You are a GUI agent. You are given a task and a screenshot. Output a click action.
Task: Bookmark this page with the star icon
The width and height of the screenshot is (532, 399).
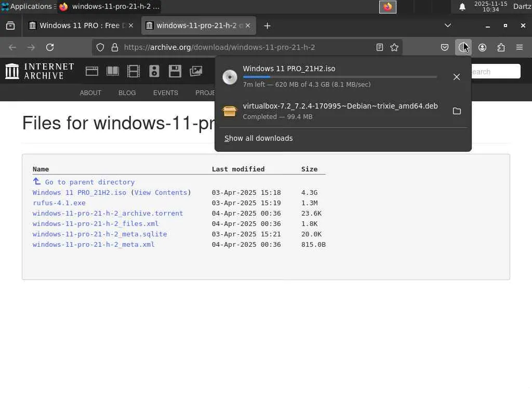pyautogui.click(x=394, y=47)
